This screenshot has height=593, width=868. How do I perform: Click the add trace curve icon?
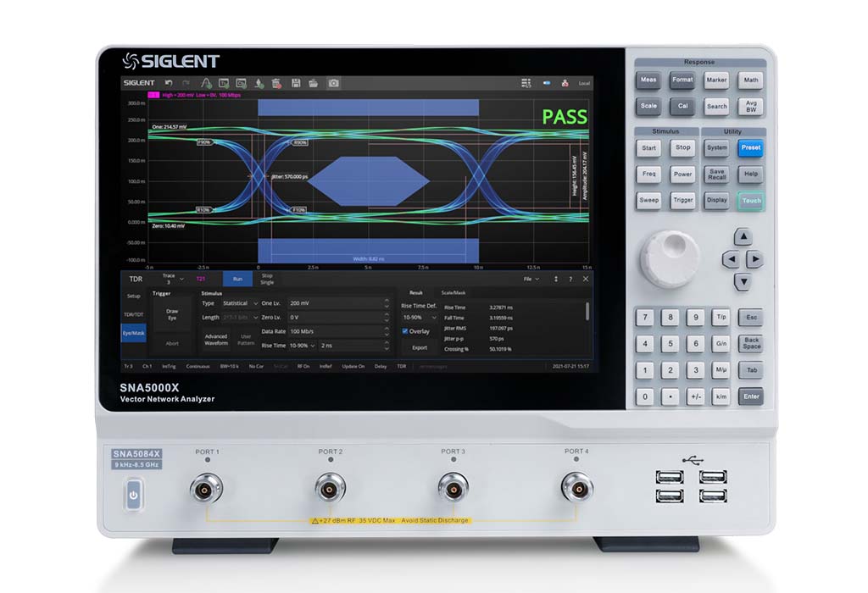pos(206,83)
